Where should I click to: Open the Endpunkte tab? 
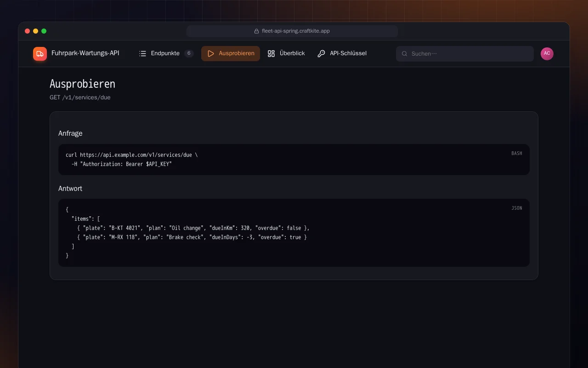(166, 53)
